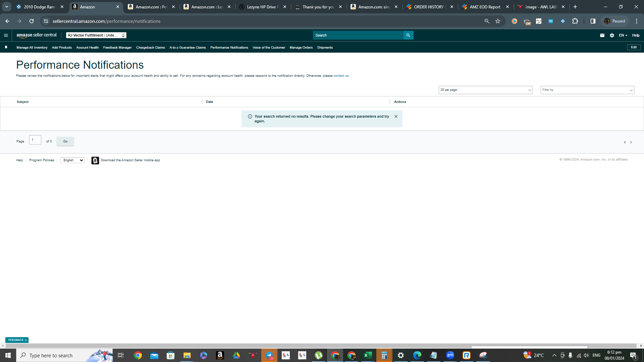
Task: Open a new browser tab
Action: point(575,7)
